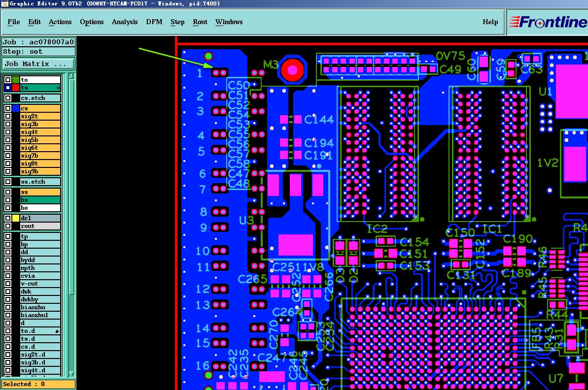Select the sig9b layer name
The height and width of the screenshot is (390, 588).
point(40,171)
